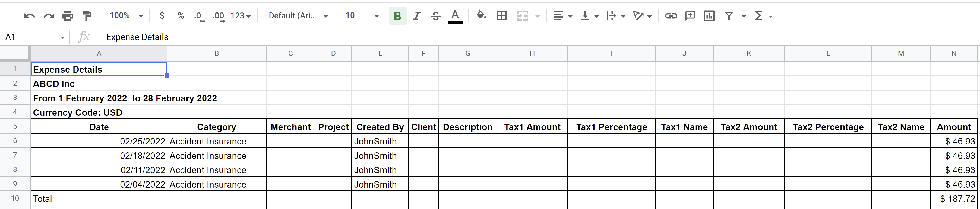
Task: Insert a chart icon
Action: [x=709, y=16]
